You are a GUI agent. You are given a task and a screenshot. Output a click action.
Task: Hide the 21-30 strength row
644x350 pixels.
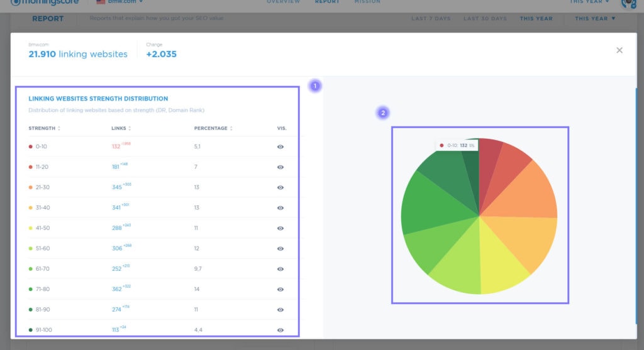[280, 187]
